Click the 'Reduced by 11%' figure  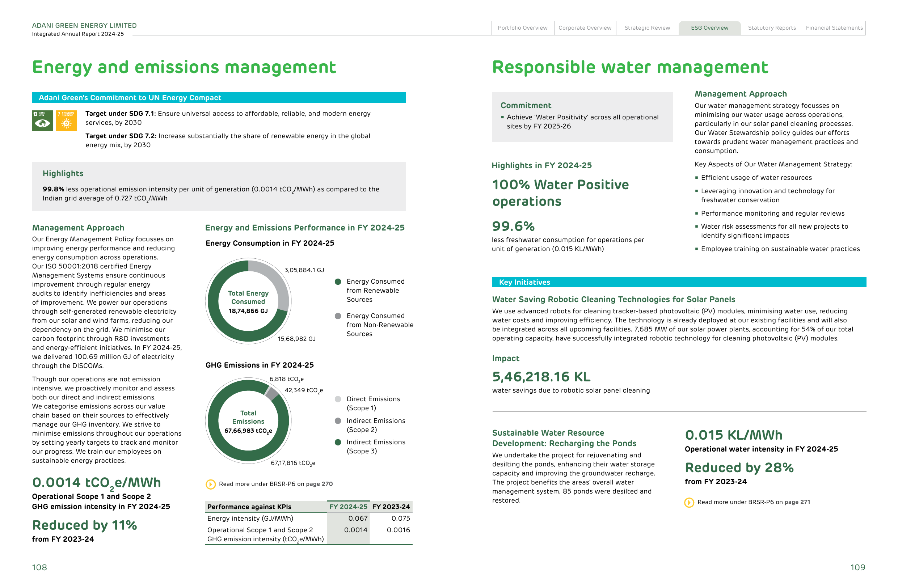point(85,525)
